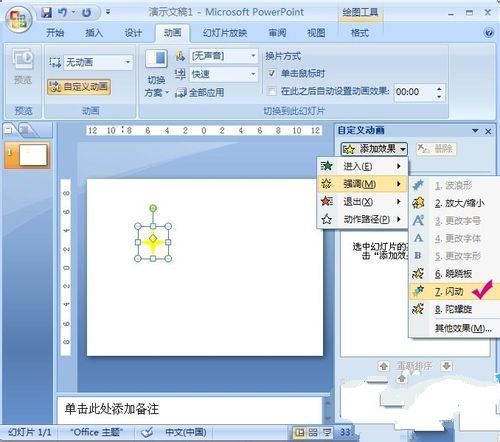500x442 pixels.
Task: Increase the auto-advance time with up arrow
Action: point(439,88)
